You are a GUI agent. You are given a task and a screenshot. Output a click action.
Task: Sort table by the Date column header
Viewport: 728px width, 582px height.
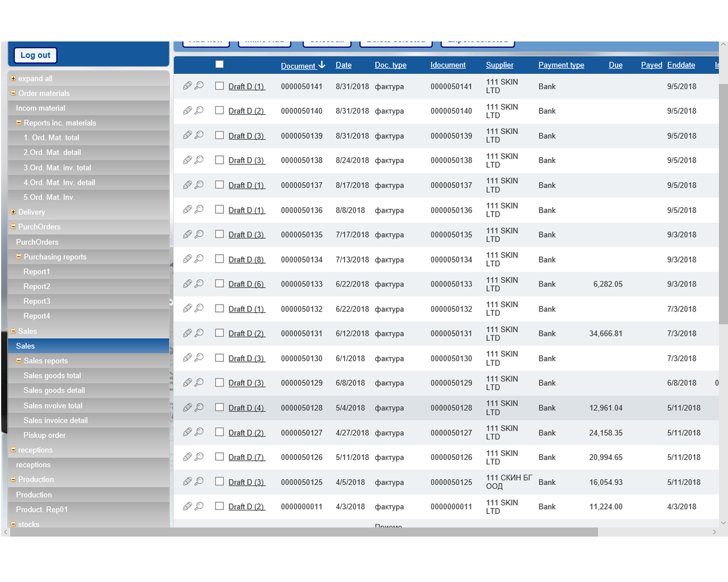coord(344,65)
